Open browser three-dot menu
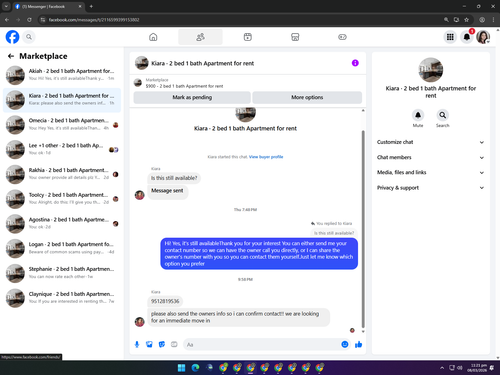 point(493,20)
